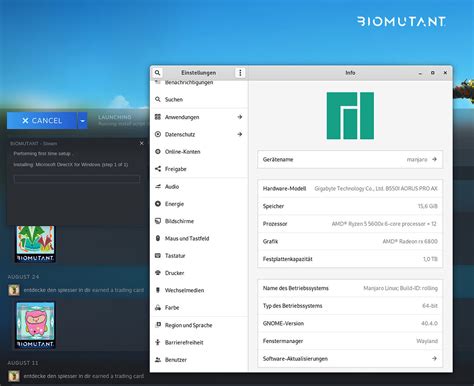Select the pink Biomutant trading card thumbnail

pyautogui.click(x=35, y=325)
